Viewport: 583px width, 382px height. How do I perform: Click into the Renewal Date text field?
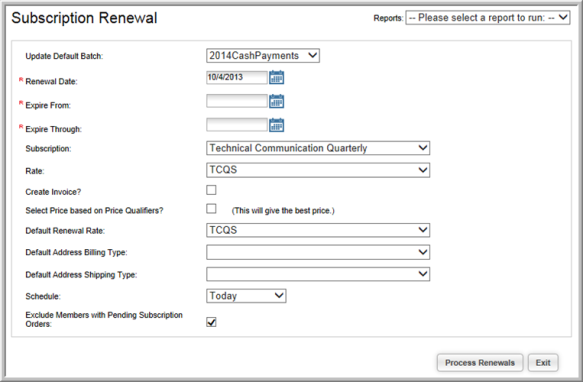click(x=236, y=77)
